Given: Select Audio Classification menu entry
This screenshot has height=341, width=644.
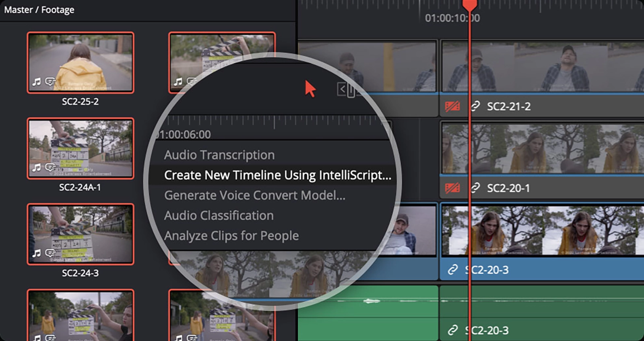Looking at the screenshot, I should click(219, 215).
